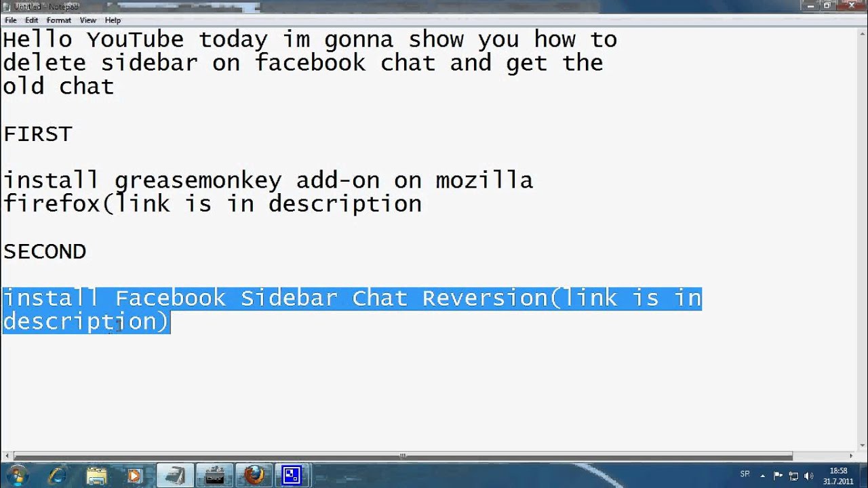The height and width of the screenshot is (488, 868).
Task: Switch to Mozilla Firefox on the taskbar
Action: click(x=254, y=475)
